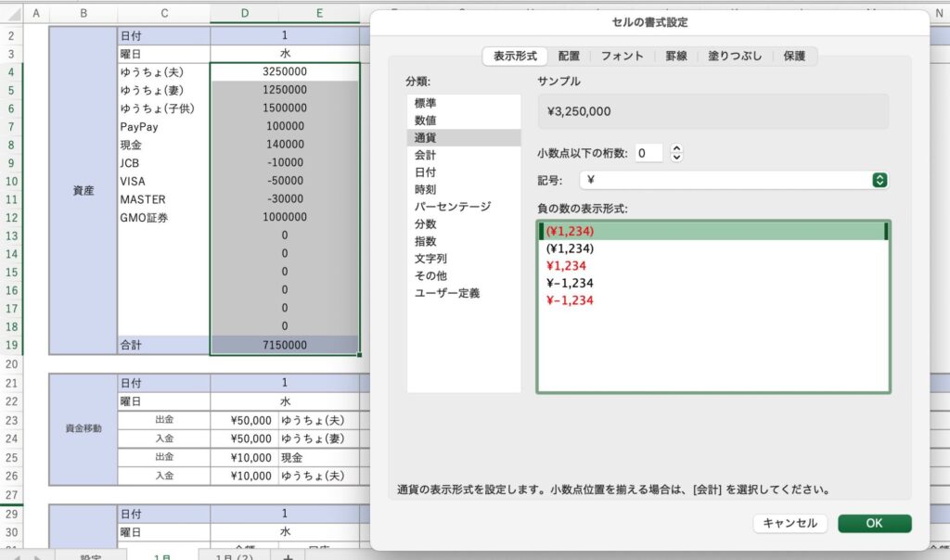This screenshot has width=950, height=560.
Task: Increase decimal places with stepper up arrow
Action: pos(676,148)
